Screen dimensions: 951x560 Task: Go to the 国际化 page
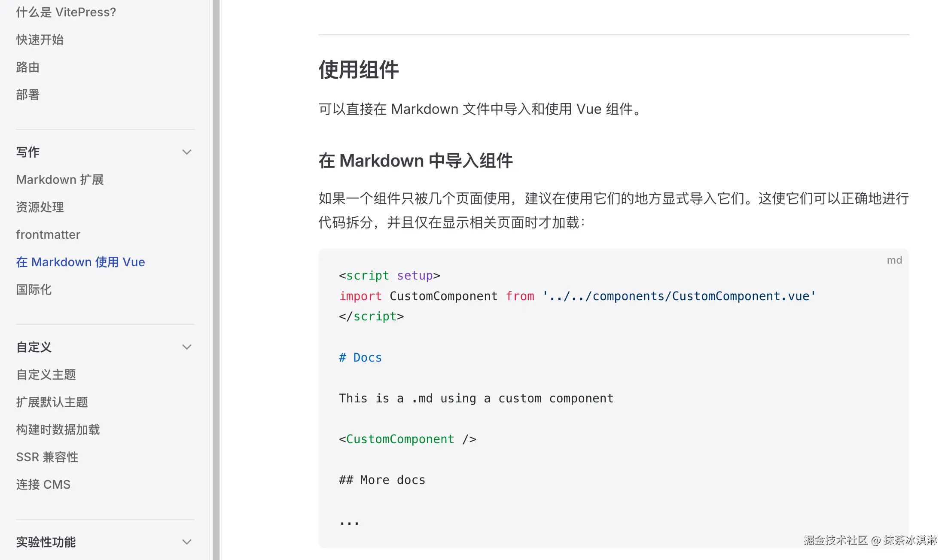point(34,289)
